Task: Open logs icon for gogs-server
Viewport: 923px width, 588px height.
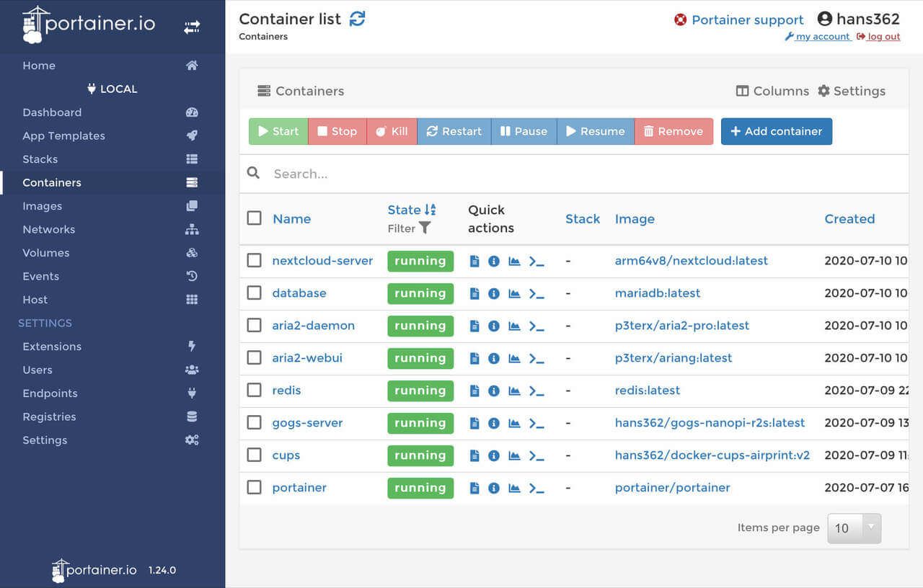Action: tap(474, 424)
